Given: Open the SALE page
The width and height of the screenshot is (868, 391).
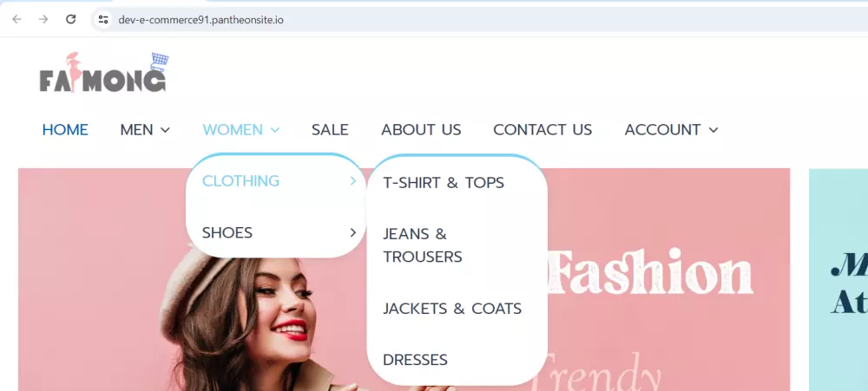Looking at the screenshot, I should coord(330,130).
